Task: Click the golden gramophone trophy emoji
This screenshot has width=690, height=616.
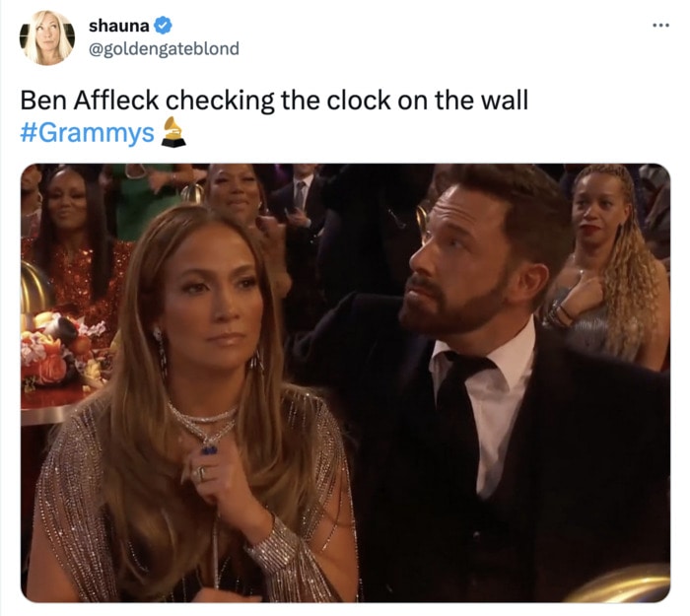Action: pyautogui.click(x=172, y=131)
